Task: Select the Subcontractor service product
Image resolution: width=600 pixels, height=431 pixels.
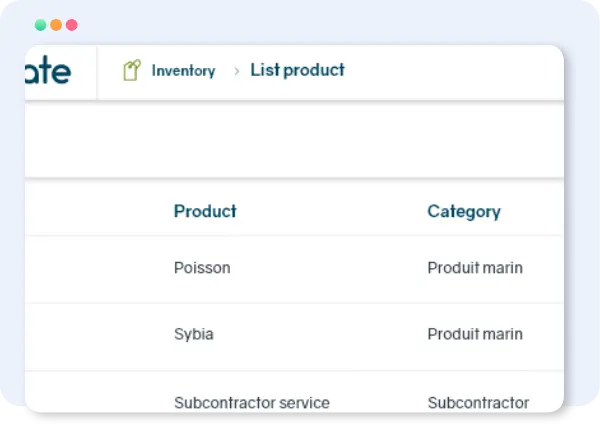Action: [x=252, y=403]
